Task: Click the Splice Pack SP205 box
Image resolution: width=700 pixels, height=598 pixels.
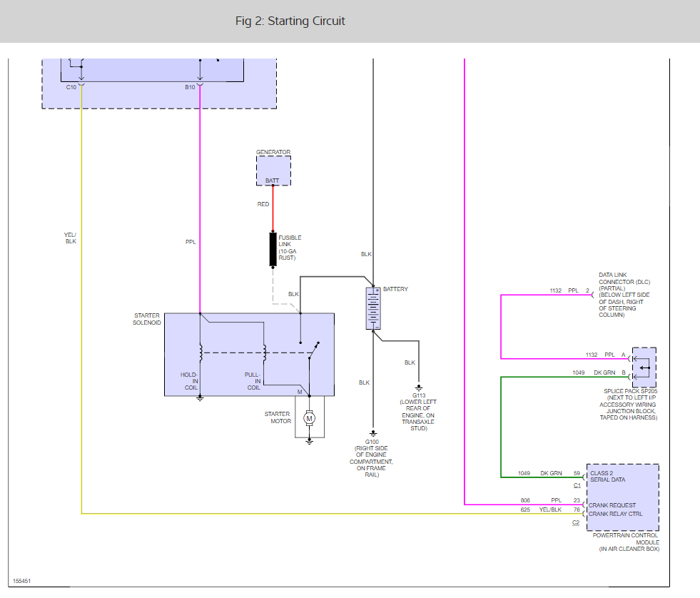Action: [644, 368]
